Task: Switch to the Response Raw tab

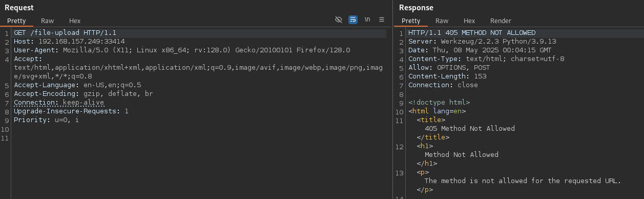Action: pyautogui.click(x=442, y=21)
